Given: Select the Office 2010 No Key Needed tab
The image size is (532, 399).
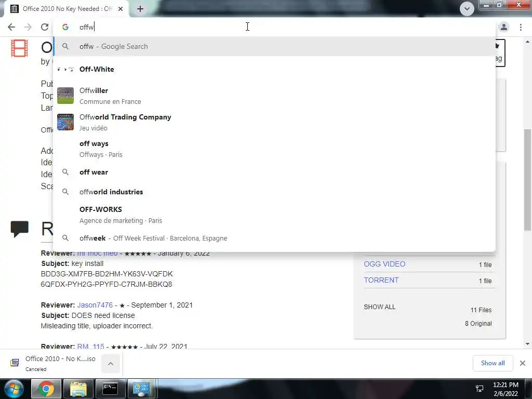Looking at the screenshot, I should [x=67, y=9].
